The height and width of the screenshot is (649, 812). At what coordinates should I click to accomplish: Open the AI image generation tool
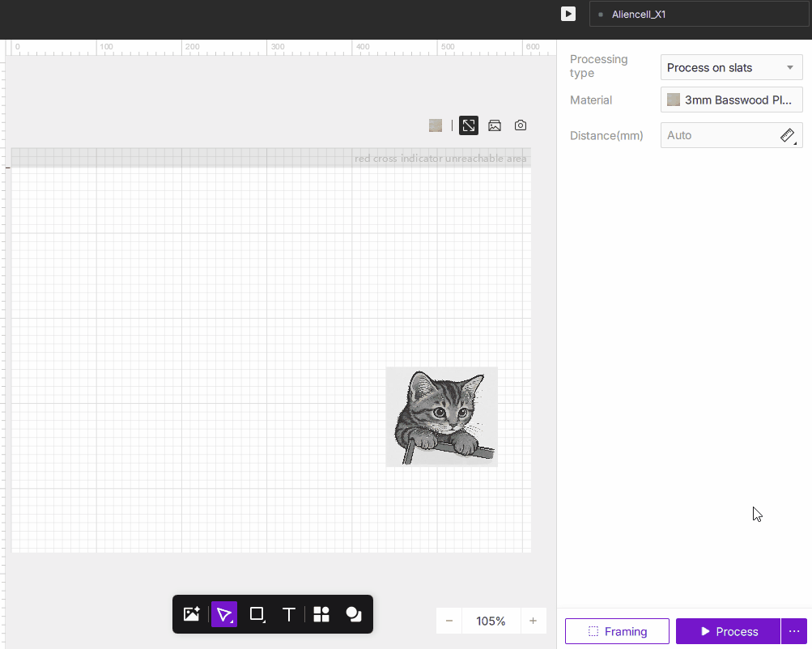point(191,614)
